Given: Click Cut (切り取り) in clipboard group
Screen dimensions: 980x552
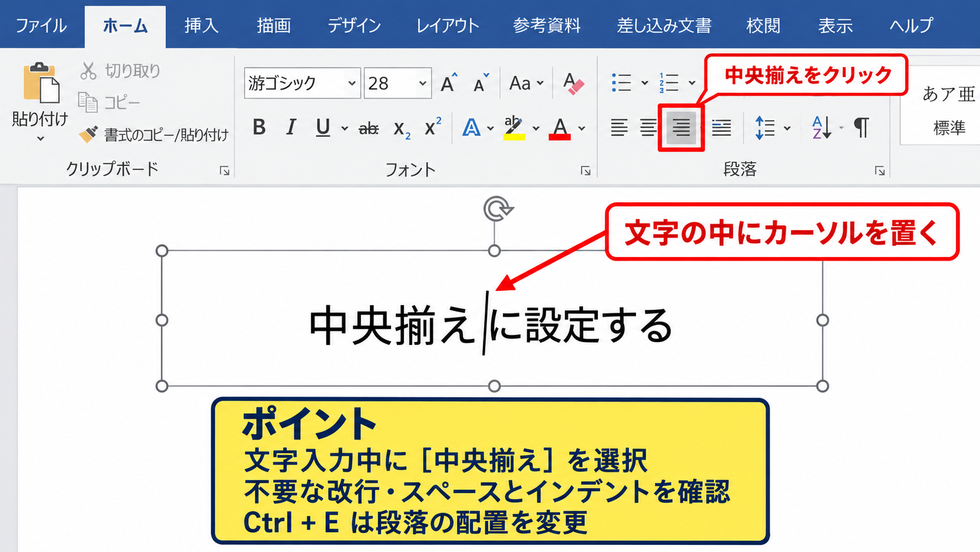Looking at the screenshot, I should click(120, 71).
